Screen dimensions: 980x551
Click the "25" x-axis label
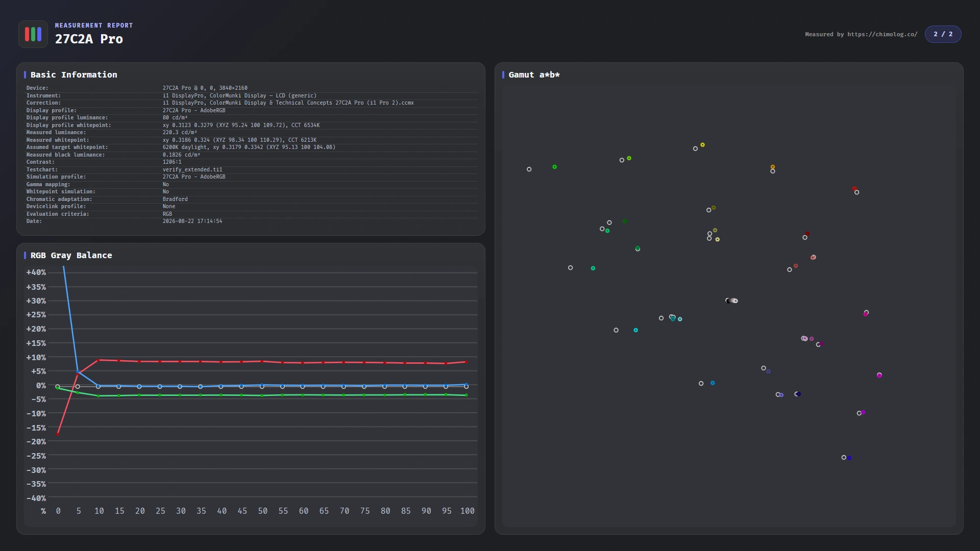point(160,511)
